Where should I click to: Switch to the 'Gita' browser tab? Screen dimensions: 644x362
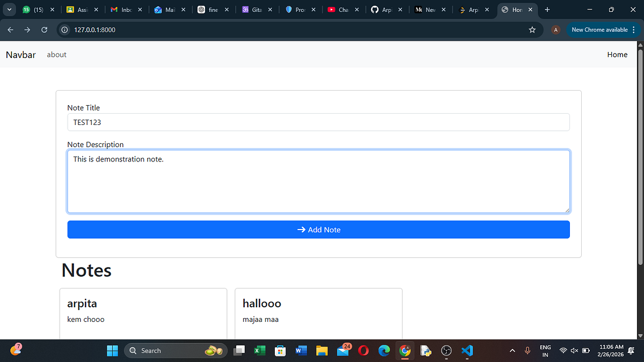(x=257, y=10)
